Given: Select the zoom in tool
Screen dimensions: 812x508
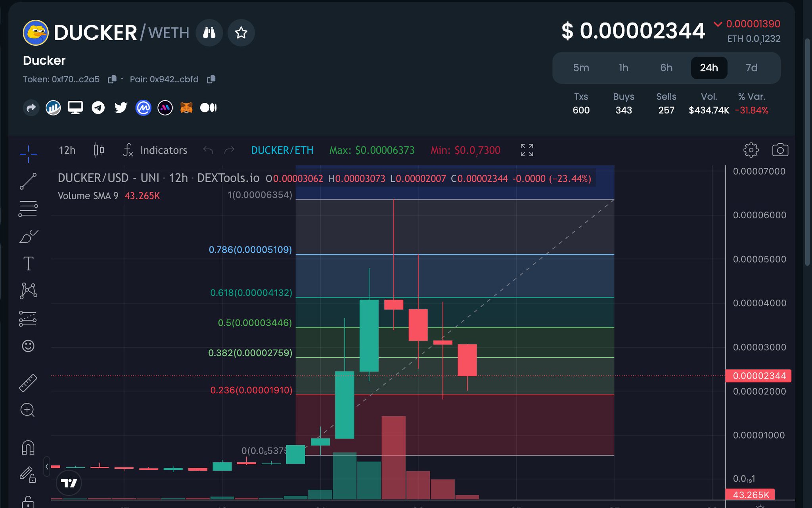Looking at the screenshot, I should tap(28, 410).
